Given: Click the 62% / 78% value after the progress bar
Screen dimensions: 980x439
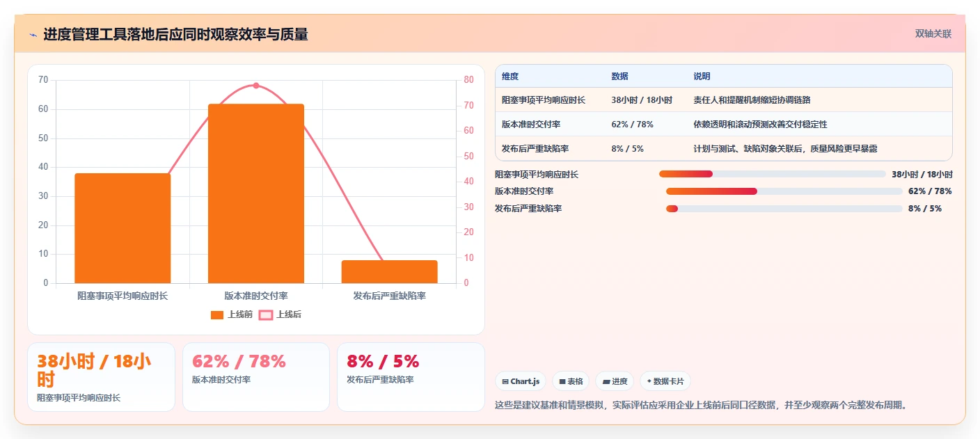Looking at the screenshot, I should 930,191.
